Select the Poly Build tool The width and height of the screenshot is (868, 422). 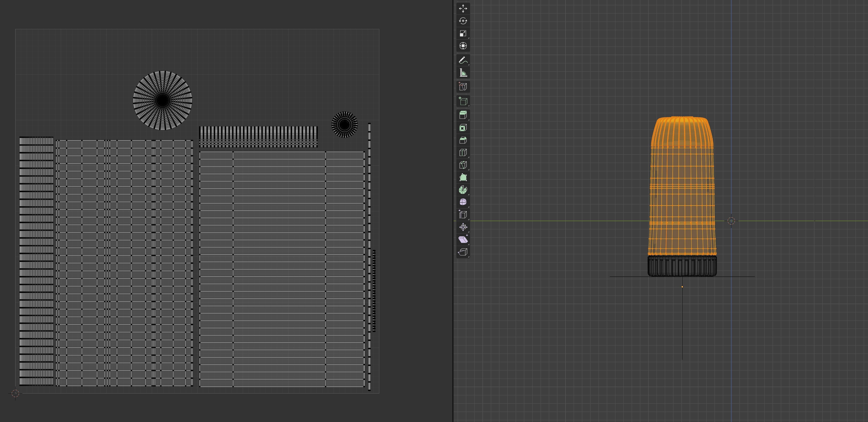point(463,177)
